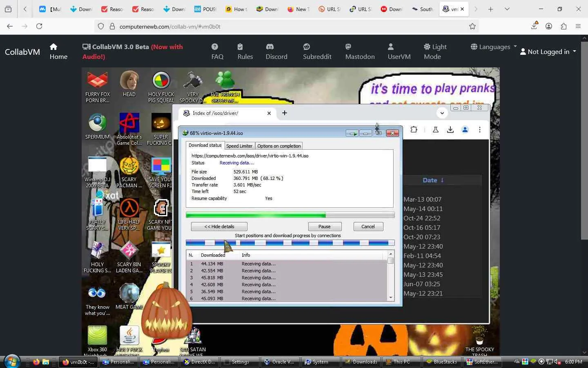
Task: Open a new Firefox tab
Action: coord(491,9)
